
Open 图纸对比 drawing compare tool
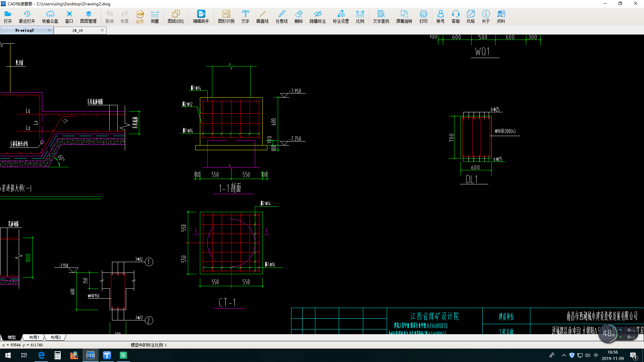tap(176, 16)
